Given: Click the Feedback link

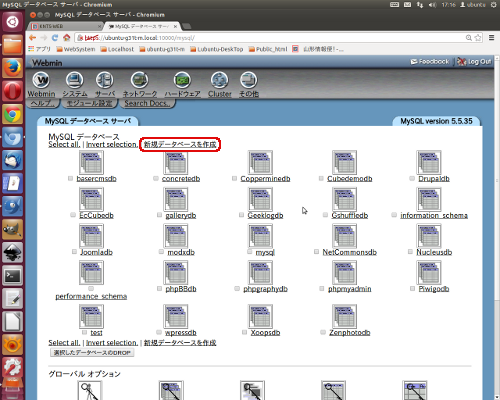Looking at the screenshot, I should (x=430, y=62).
